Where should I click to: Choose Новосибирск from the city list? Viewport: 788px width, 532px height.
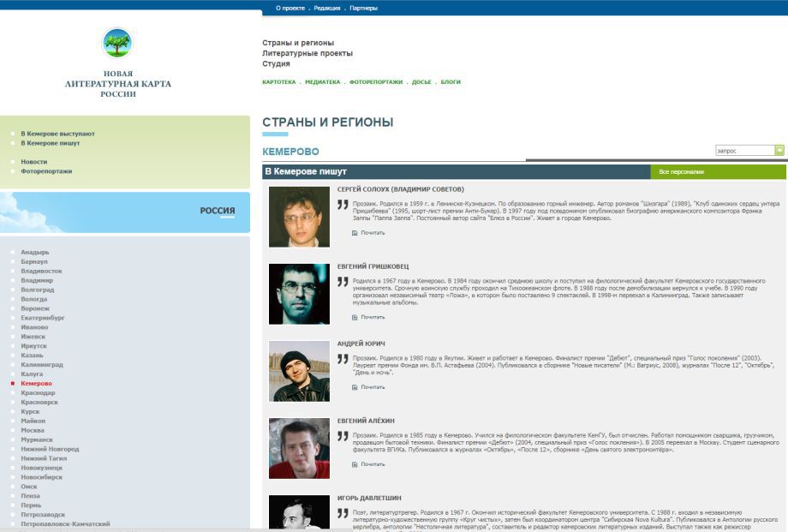[x=41, y=477]
